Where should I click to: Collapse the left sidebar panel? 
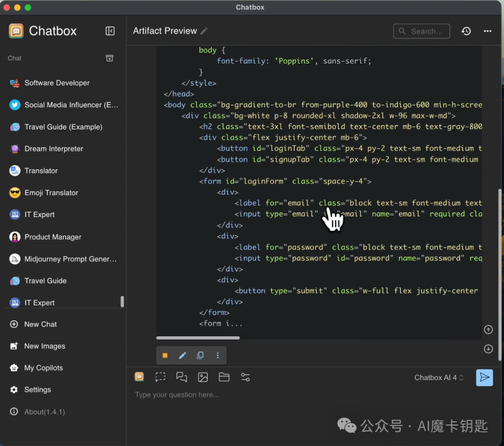click(x=110, y=31)
